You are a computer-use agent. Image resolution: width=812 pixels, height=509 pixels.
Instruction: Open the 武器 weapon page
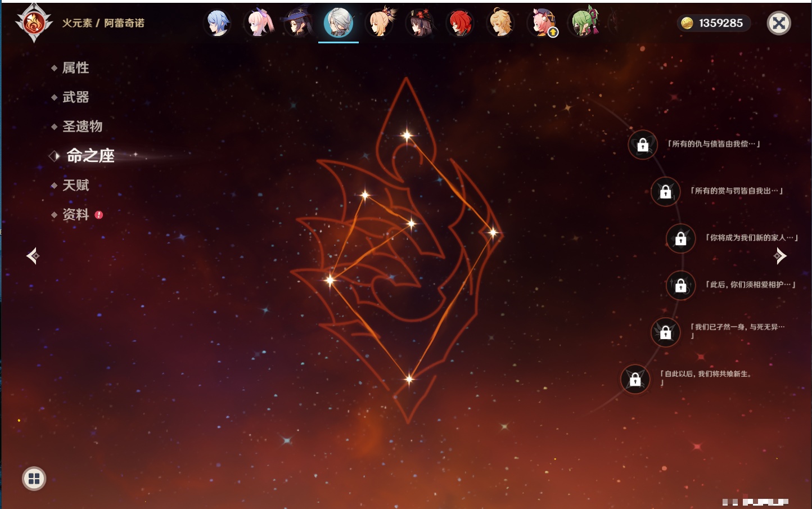pos(75,97)
